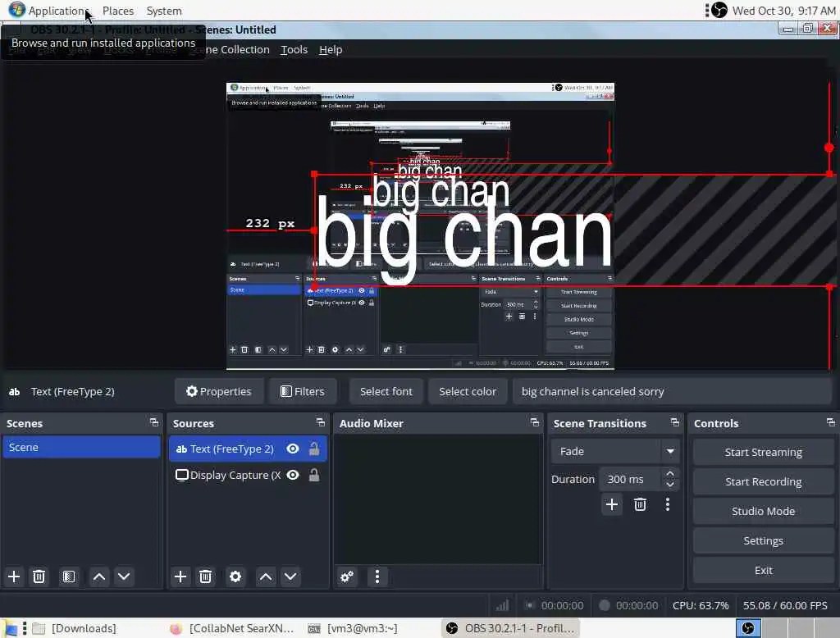Click the Properties button
840x638 pixels.
[218, 392]
